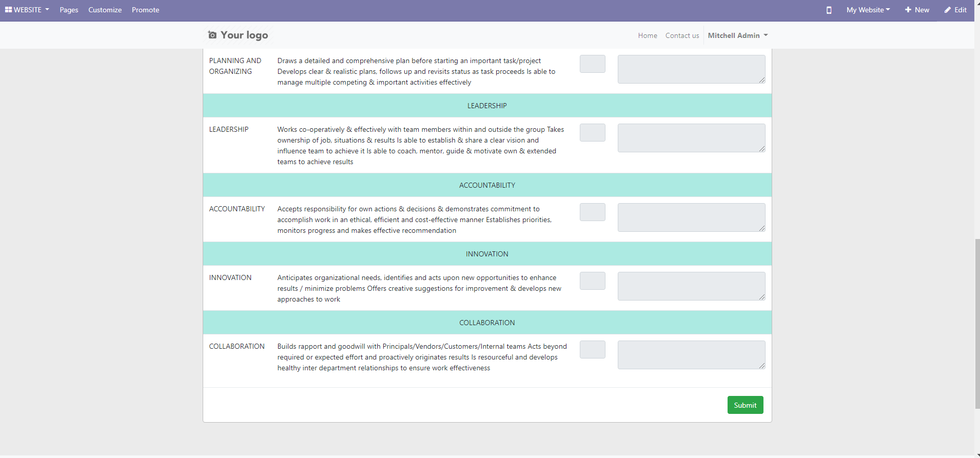The height and width of the screenshot is (458, 980).
Task: Click the WEBSITE apps grid icon
Action: pyautogui.click(x=8, y=10)
